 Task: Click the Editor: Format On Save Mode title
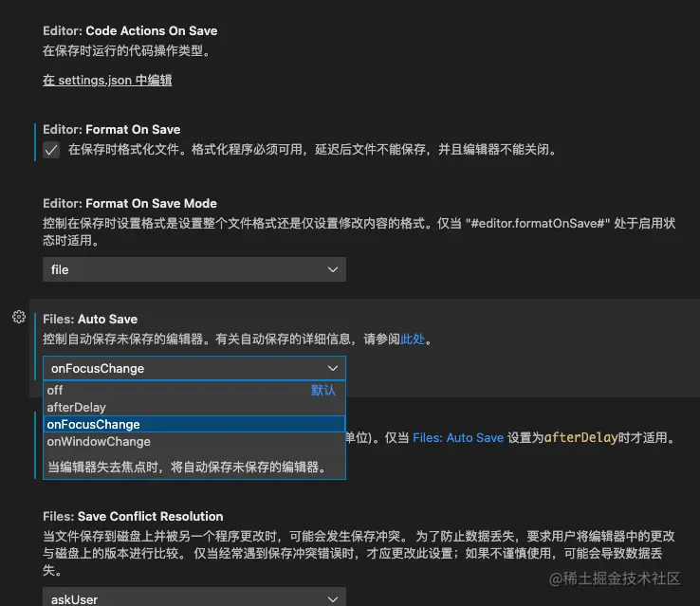pos(130,204)
